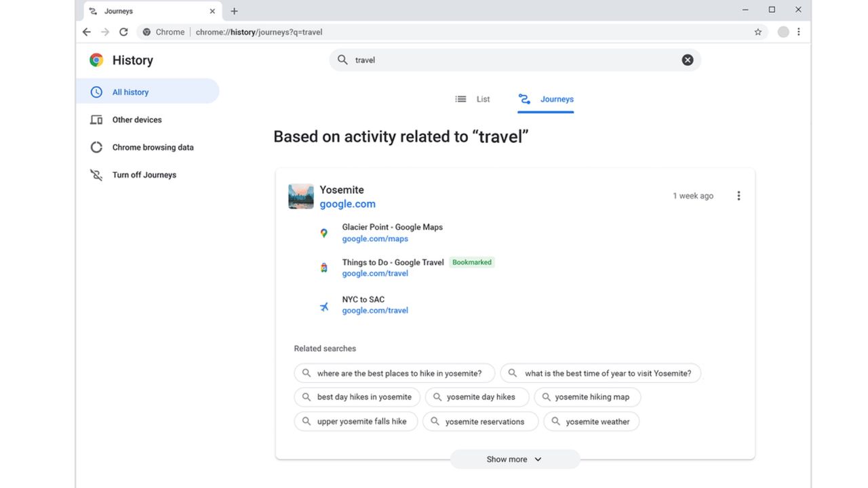The width and height of the screenshot is (868, 488).
Task: Open a new tab with plus icon
Action: 234,12
